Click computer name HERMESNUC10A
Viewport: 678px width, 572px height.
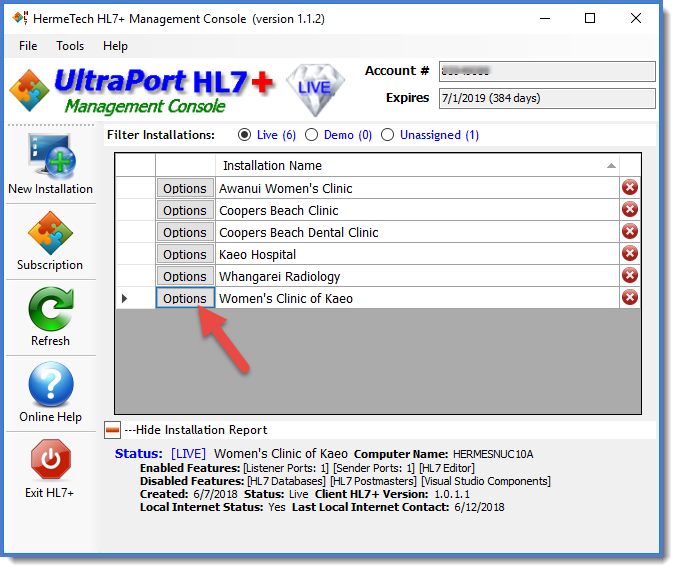493,454
